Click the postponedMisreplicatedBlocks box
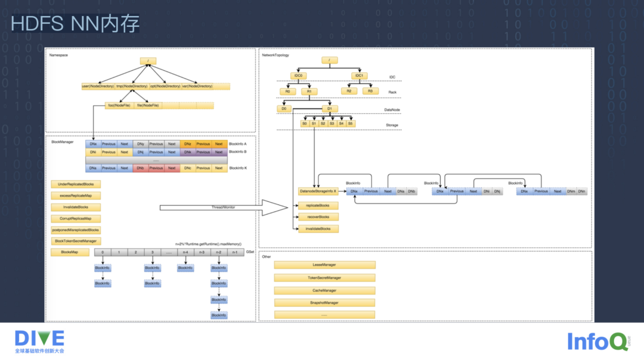Image resolution: width=644 pixels, height=358 pixels. pos(76,230)
